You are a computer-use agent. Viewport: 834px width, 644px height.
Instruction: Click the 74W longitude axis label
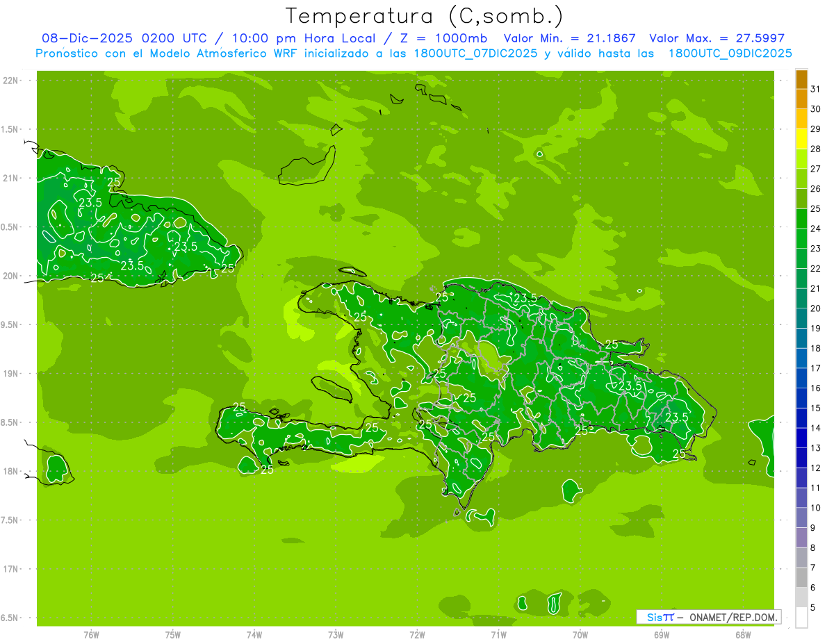coord(254,635)
